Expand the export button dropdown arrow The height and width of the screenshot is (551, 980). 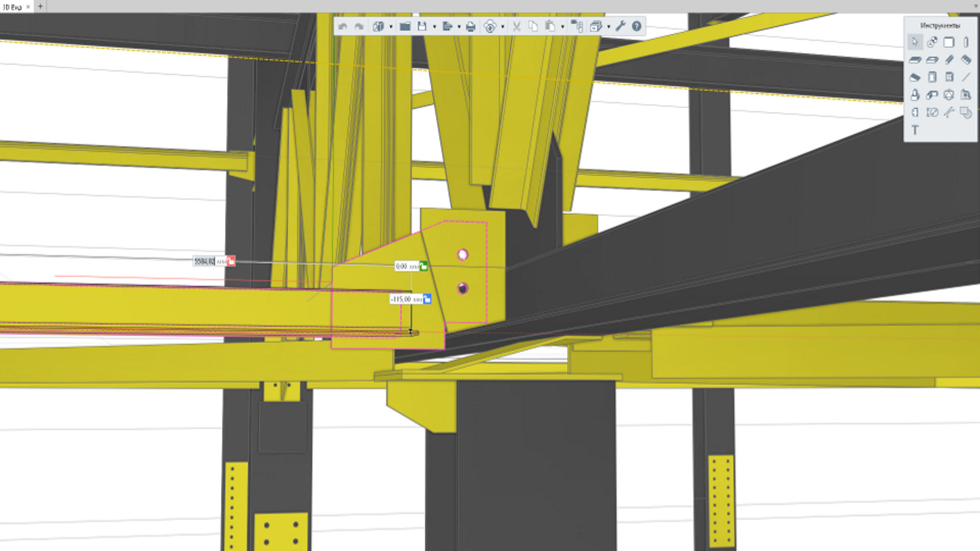point(458,27)
